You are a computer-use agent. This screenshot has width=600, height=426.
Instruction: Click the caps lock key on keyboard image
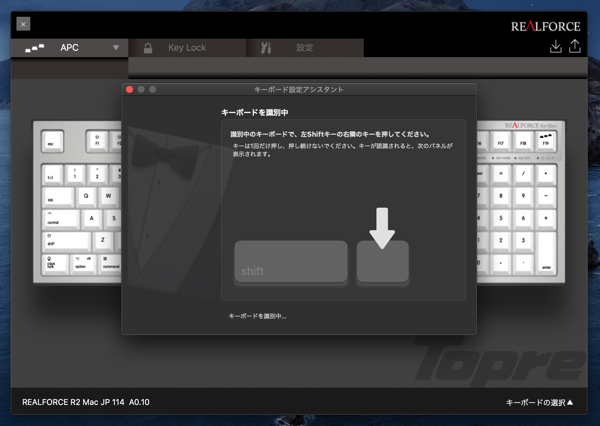[x=56, y=264]
